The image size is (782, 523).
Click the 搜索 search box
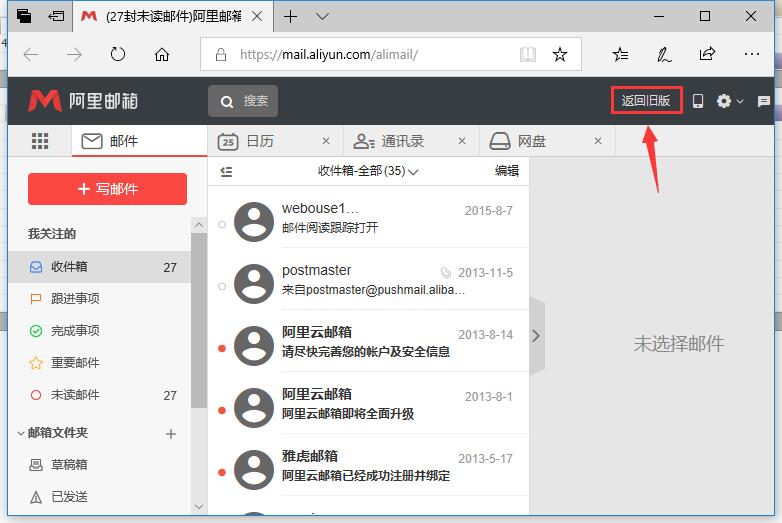click(243, 101)
